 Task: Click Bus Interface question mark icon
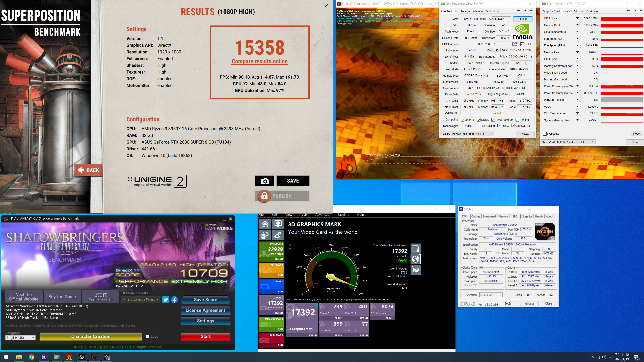tap(531, 56)
